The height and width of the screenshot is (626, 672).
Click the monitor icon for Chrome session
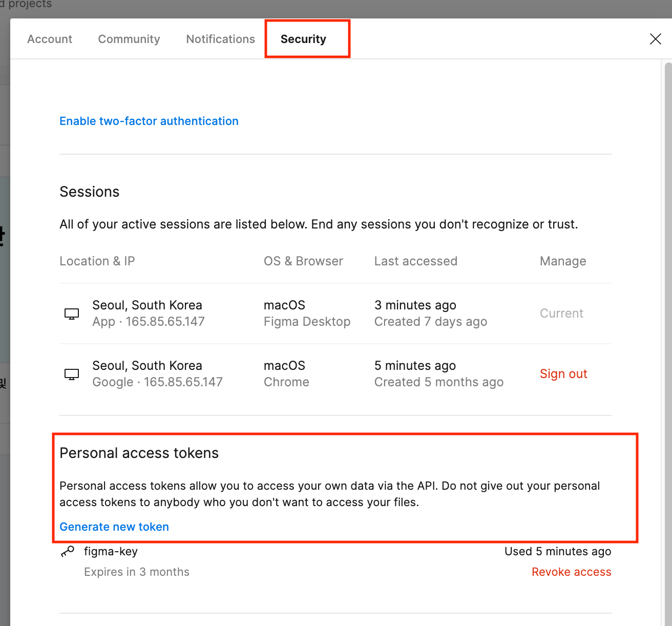[72, 374]
